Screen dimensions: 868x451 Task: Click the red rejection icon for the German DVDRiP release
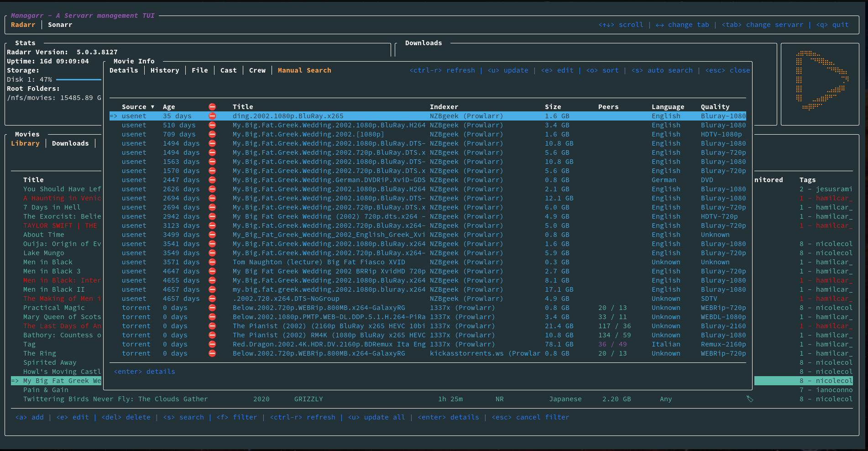[212, 180]
